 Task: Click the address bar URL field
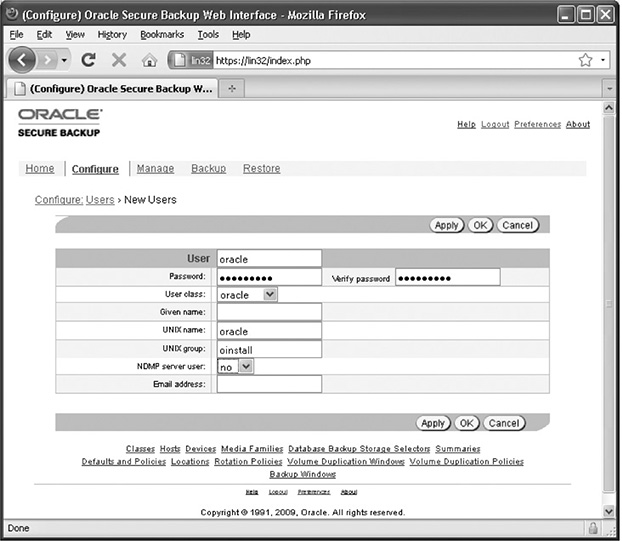[395, 60]
